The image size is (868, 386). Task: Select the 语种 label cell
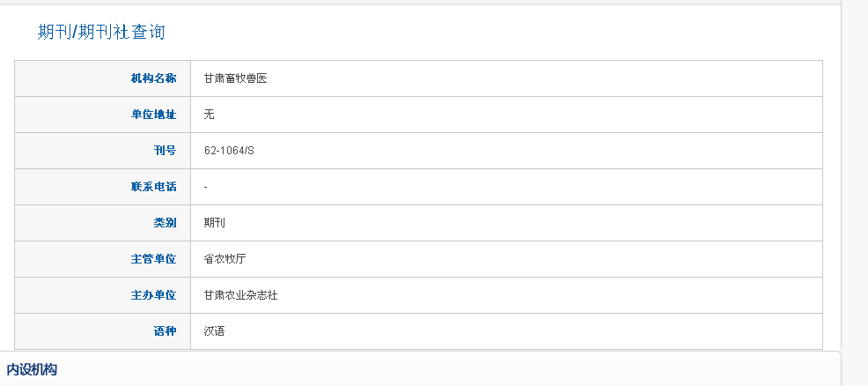click(x=102, y=331)
